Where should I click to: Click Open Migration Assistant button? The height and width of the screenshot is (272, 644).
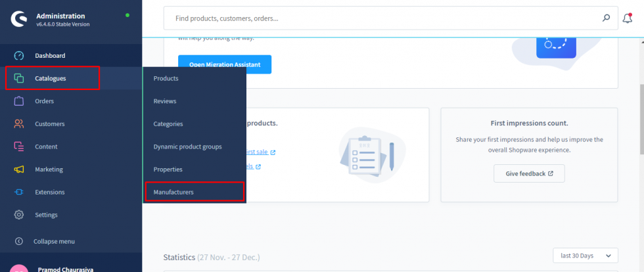point(225,64)
